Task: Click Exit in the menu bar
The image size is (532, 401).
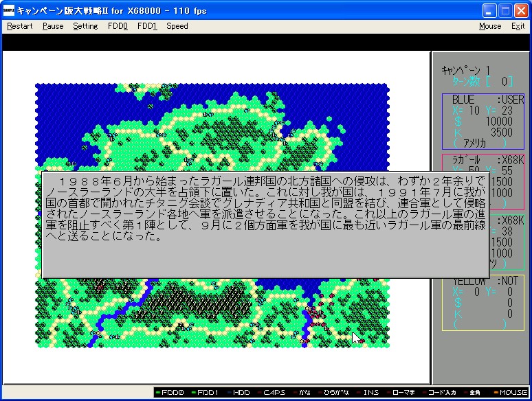Action: pos(518,26)
